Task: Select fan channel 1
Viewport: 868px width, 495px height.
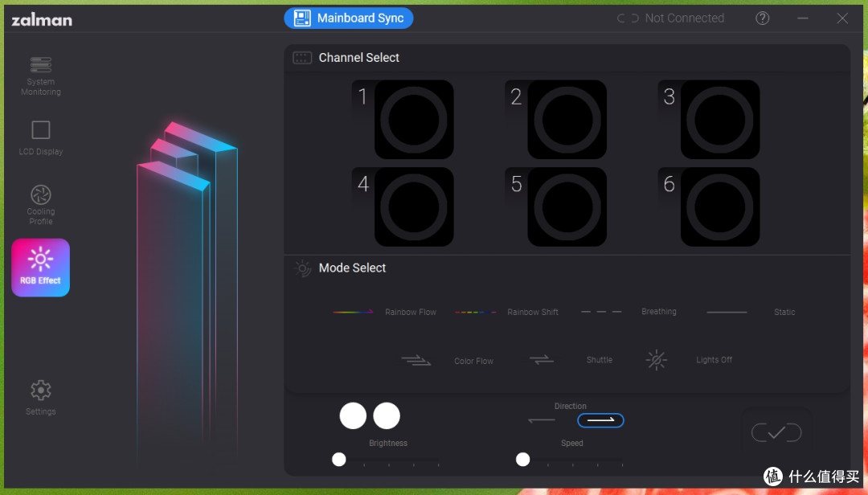Action: (414, 120)
